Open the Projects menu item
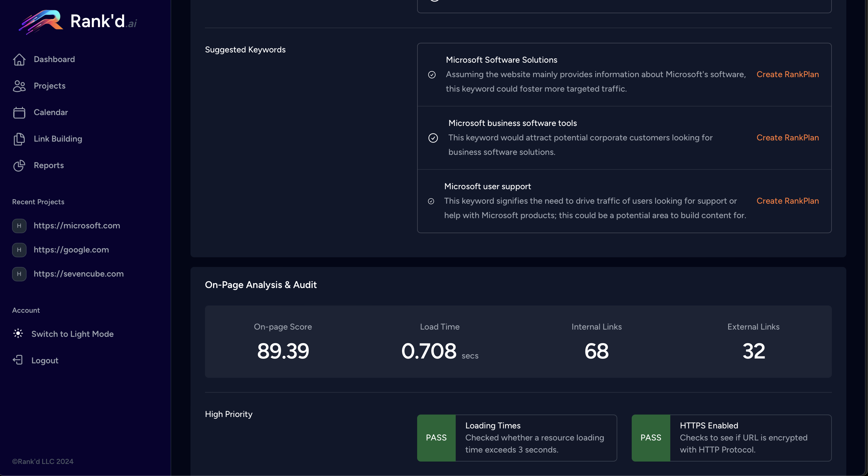Image resolution: width=868 pixels, height=476 pixels. click(49, 86)
